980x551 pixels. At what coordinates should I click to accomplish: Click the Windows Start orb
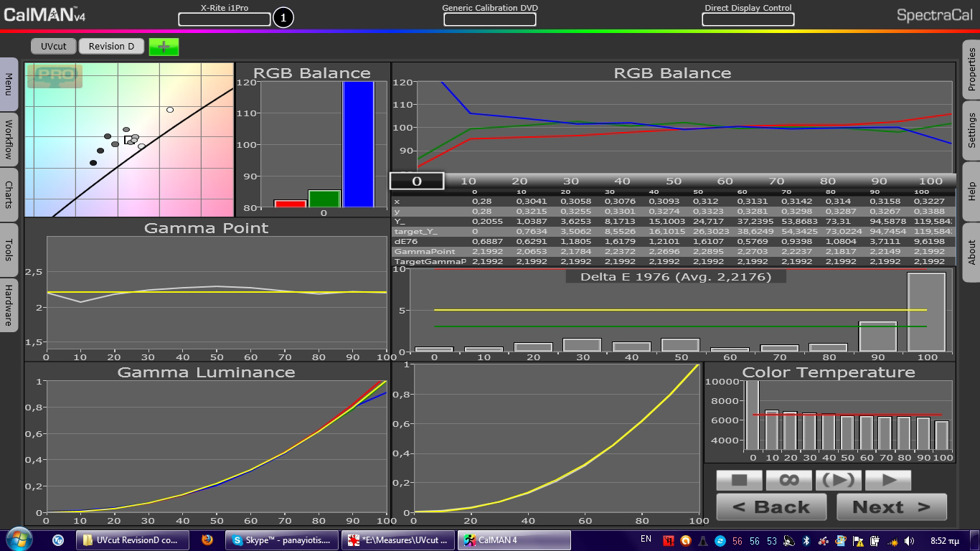[19, 539]
